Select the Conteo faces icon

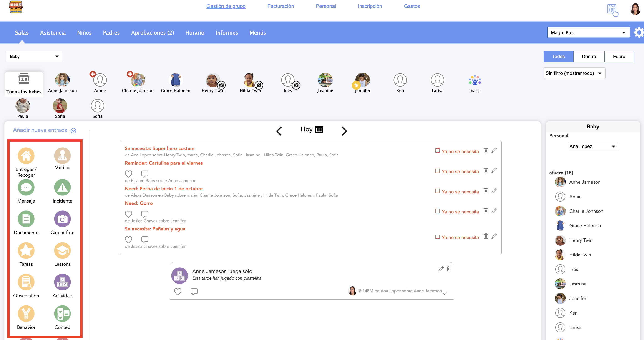click(62, 313)
